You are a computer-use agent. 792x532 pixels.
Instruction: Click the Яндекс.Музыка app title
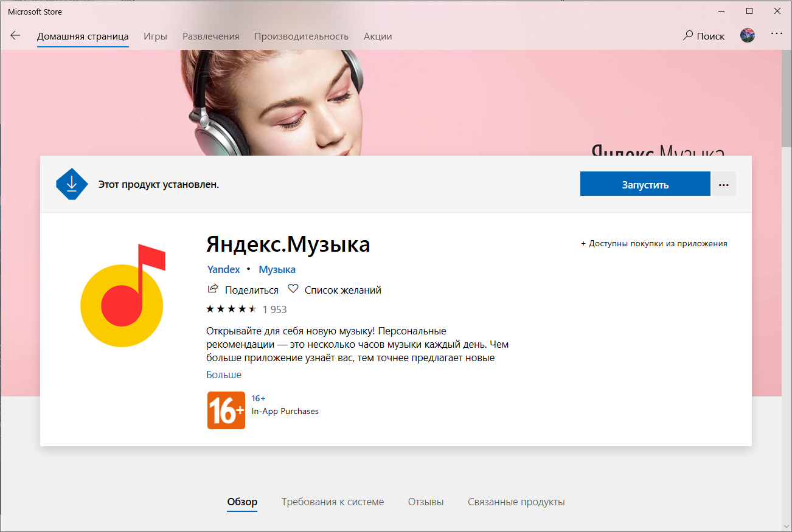tap(288, 244)
